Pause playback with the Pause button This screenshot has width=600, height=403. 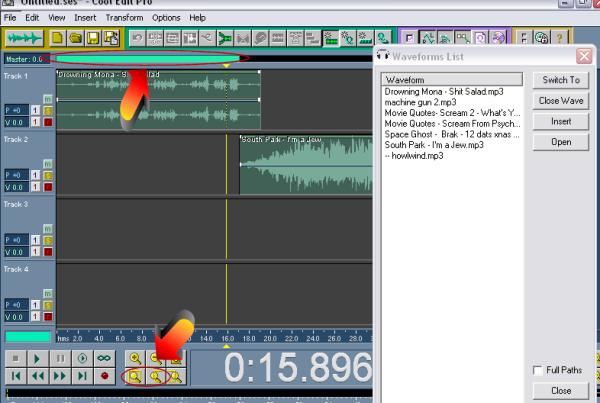pos(60,359)
